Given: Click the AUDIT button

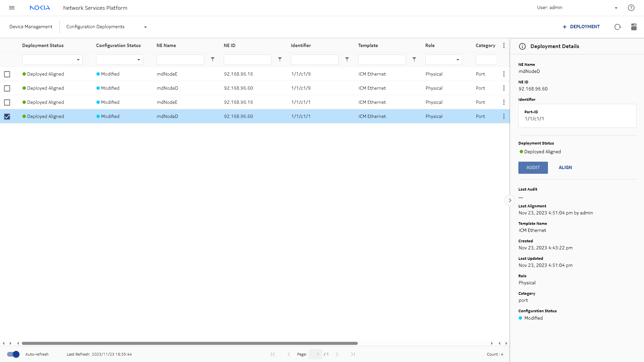Looking at the screenshot, I should click(533, 168).
